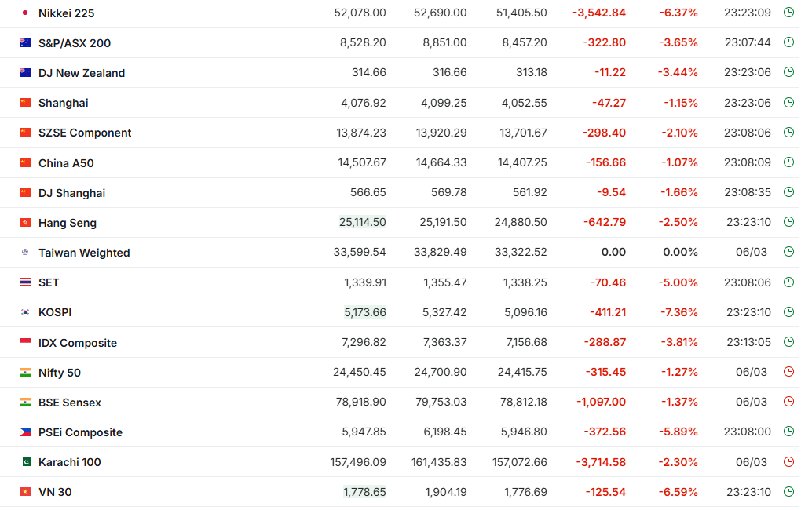
Task: Click the South Korea flag beside KOSPI
Action: [x=25, y=312]
